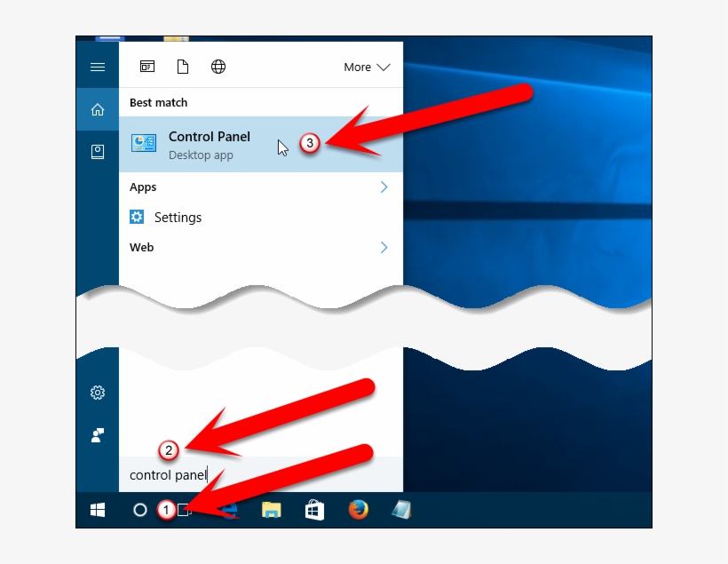Open File Explorer from the taskbar

click(272, 510)
